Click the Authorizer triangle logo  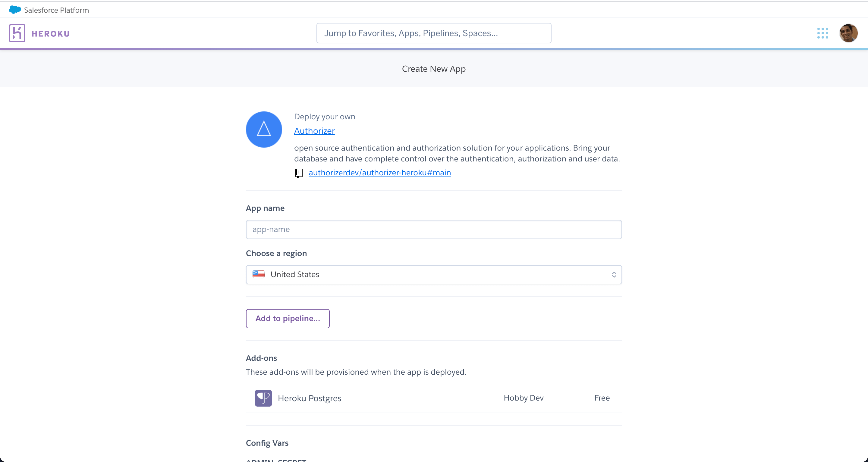pyautogui.click(x=264, y=129)
